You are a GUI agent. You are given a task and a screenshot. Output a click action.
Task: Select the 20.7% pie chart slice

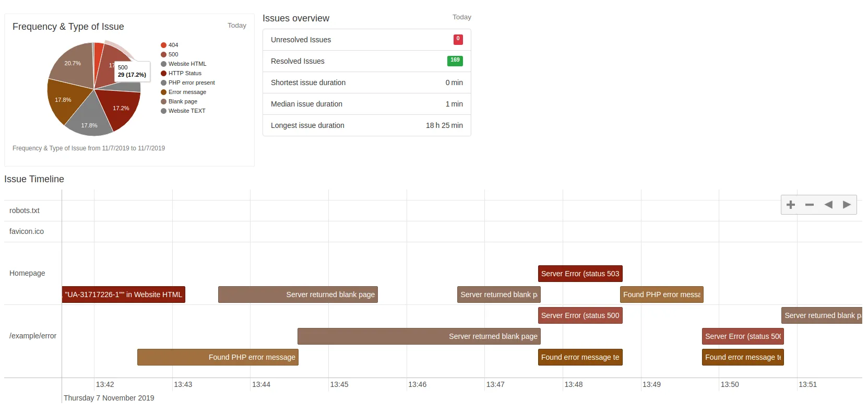(72, 65)
